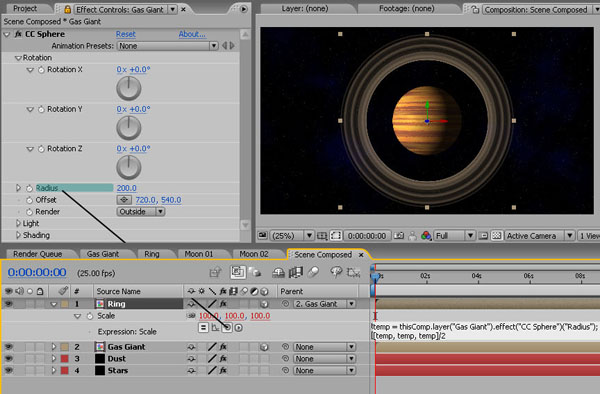This screenshot has height=394, width=600.
Task: Click the Rotation Y angle dial
Action: [129, 128]
